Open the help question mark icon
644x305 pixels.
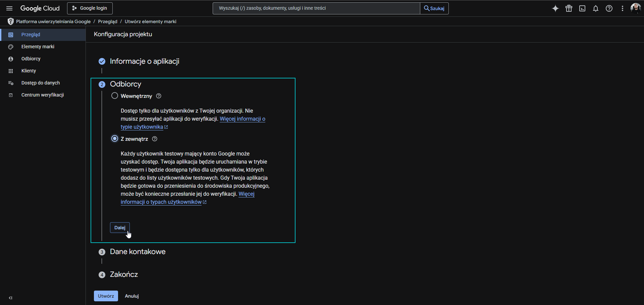(x=609, y=8)
